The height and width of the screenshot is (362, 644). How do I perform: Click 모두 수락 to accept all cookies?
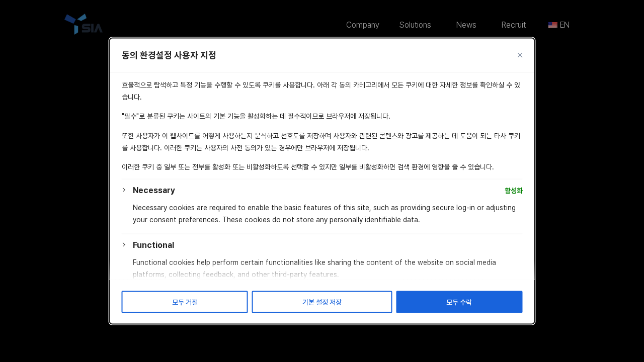[x=459, y=302]
